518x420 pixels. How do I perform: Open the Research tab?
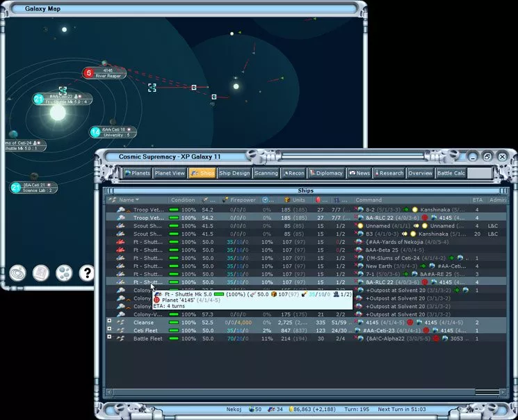390,173
